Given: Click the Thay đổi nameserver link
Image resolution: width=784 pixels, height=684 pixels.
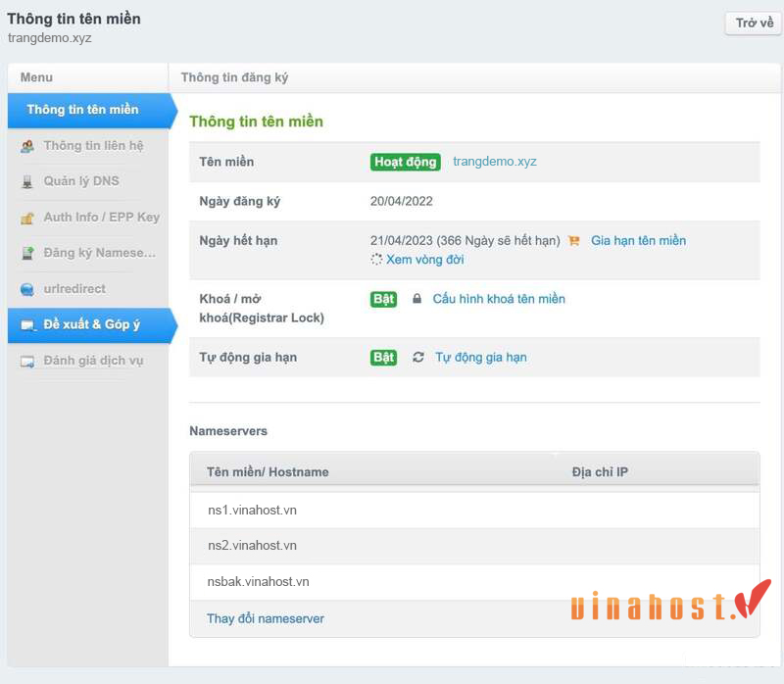Looking at the screenshot, I should tap(266, 619).
